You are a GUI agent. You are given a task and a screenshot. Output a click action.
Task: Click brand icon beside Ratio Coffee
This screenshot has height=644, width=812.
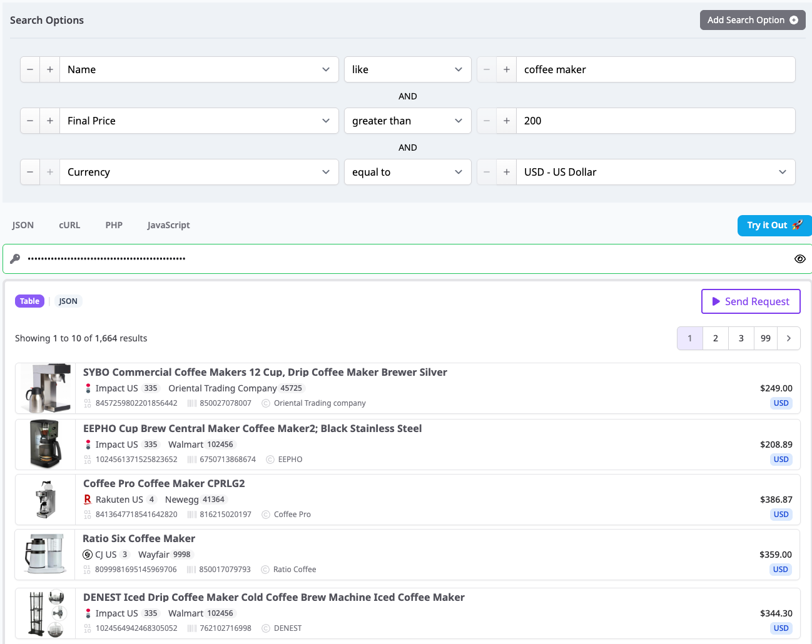(265, 570)
